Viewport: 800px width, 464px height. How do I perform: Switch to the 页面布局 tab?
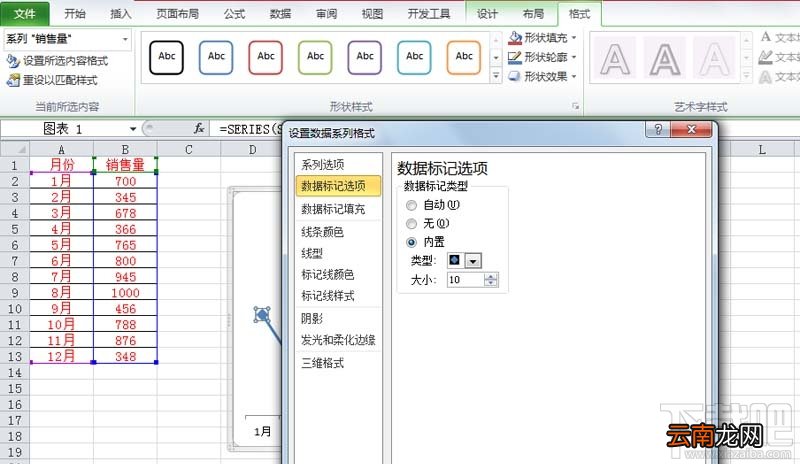tap(177, 14)
